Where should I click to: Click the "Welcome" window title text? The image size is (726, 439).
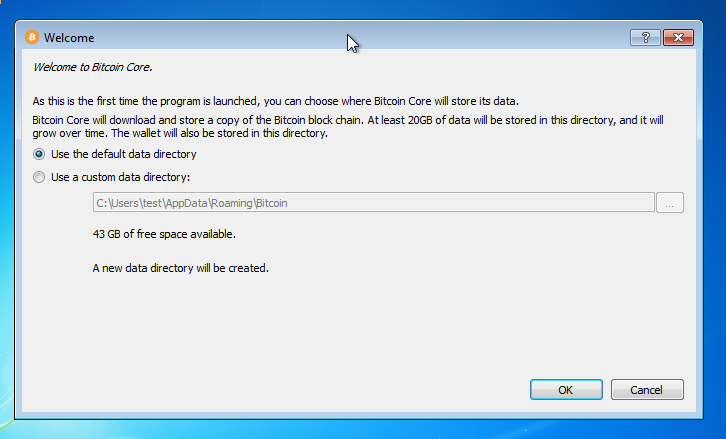pyautogui.click(x=69, y=38)
